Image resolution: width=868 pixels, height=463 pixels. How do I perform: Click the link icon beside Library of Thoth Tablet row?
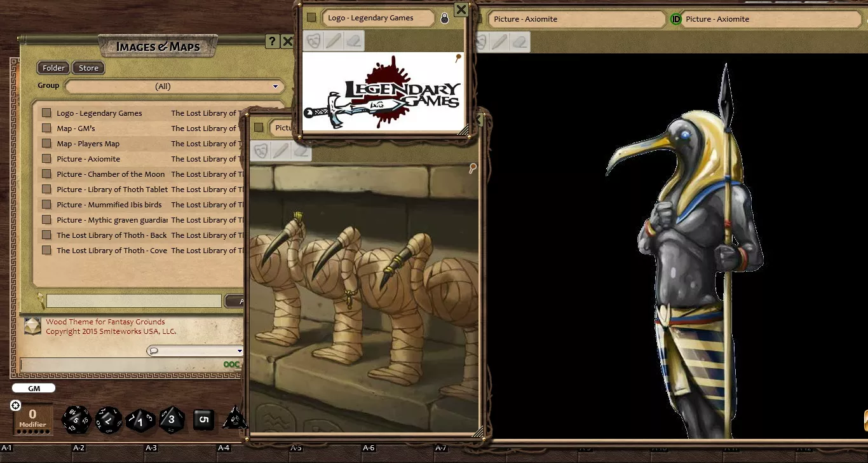click(x=46, y=190)
